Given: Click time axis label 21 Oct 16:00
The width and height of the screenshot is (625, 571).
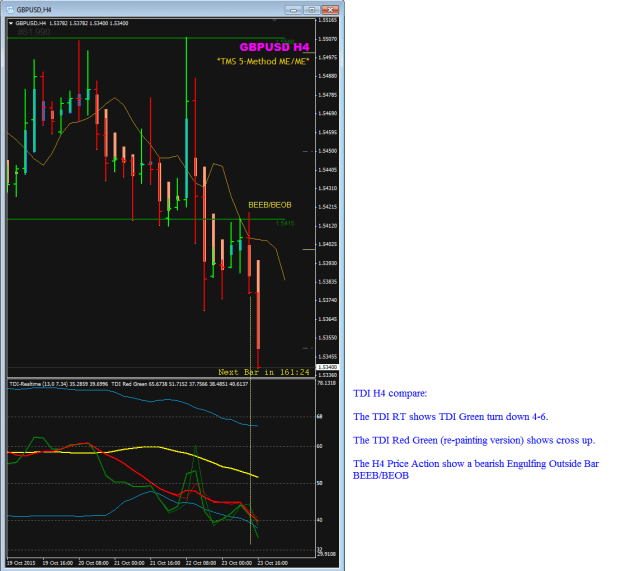Looking at the screenshot, I should tap(165, 563).
